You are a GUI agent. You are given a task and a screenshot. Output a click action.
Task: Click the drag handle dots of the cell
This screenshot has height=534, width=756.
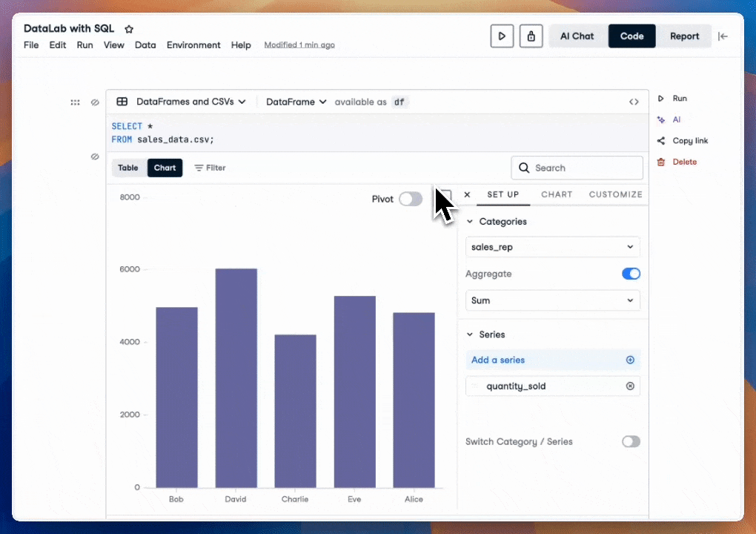coord(75,102)
